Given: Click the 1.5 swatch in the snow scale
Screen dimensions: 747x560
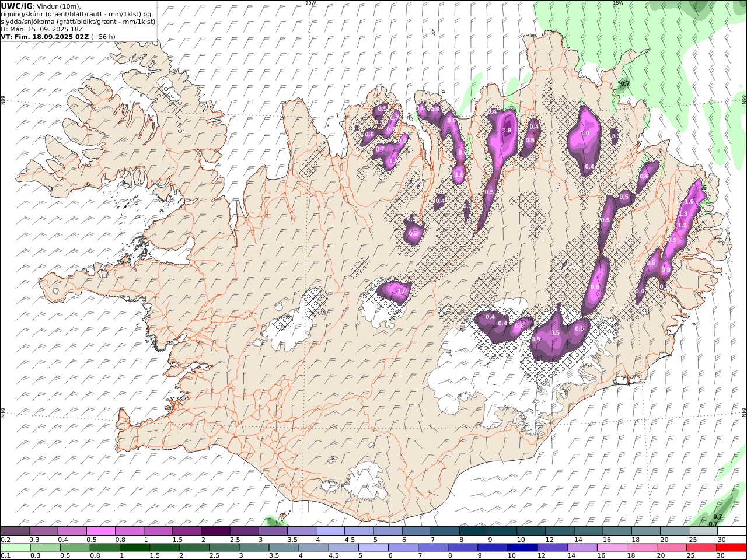Looking at the screenshot, I should pos(187,531).
